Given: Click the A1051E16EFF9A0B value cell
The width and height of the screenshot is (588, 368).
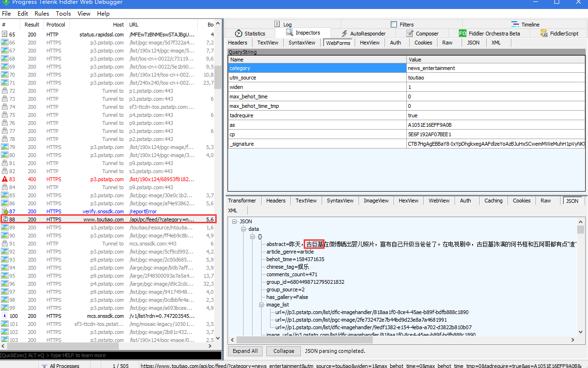Looking at the screenshot, I should [496, 125].
